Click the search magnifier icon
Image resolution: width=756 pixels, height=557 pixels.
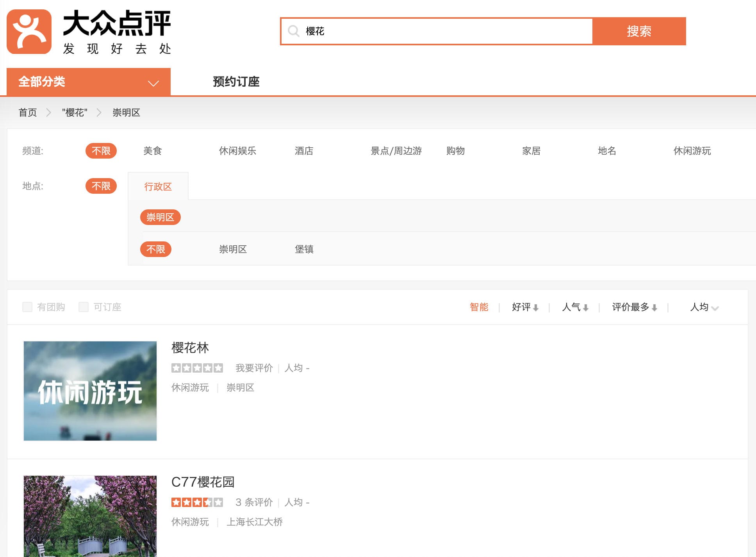point(293,31)
